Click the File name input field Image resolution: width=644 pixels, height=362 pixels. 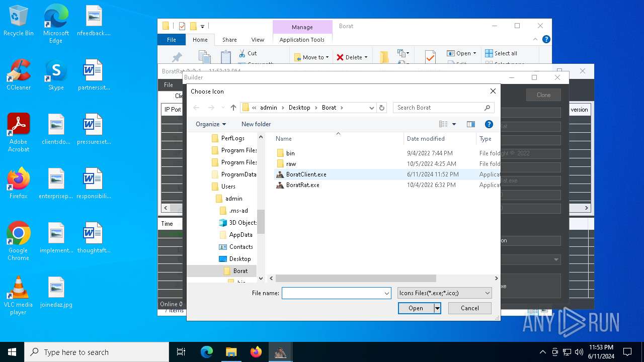336,293
